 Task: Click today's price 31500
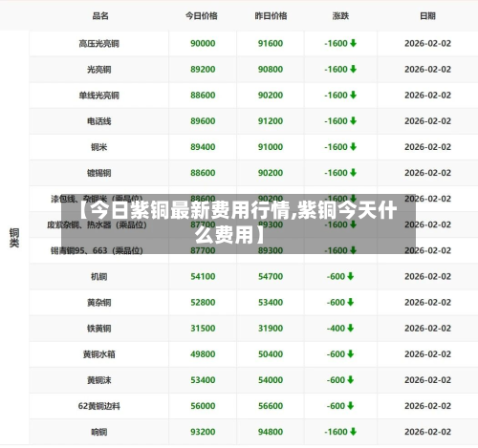203,328
